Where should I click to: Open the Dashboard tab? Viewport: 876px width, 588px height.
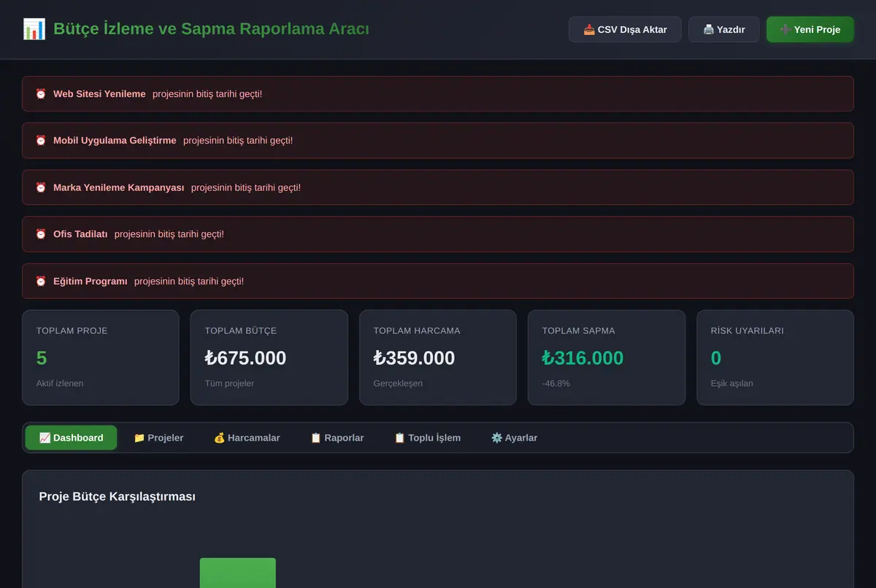[x=71, y=438]
